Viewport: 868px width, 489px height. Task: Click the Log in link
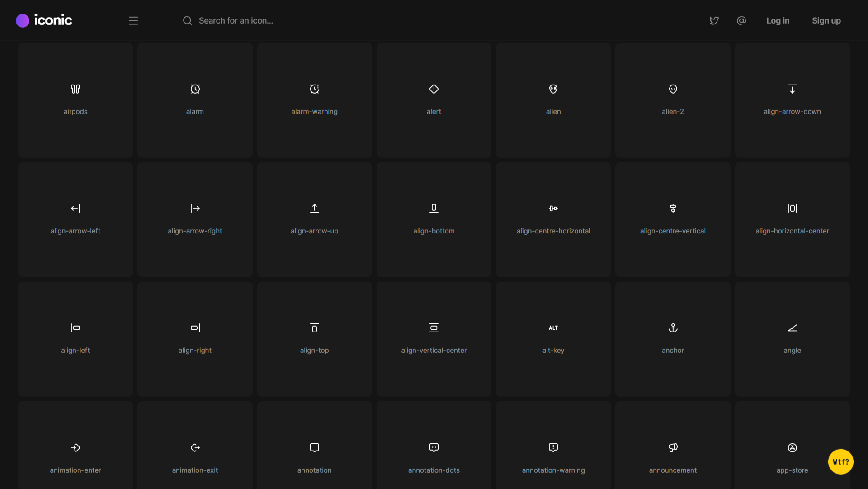tap(778, 21)
